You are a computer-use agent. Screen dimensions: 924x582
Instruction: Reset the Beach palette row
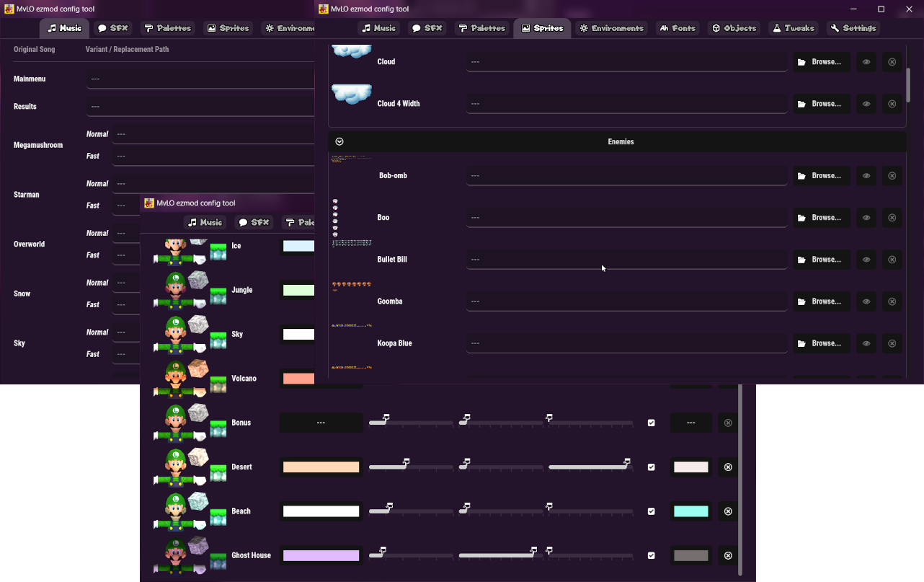[728, 511]
